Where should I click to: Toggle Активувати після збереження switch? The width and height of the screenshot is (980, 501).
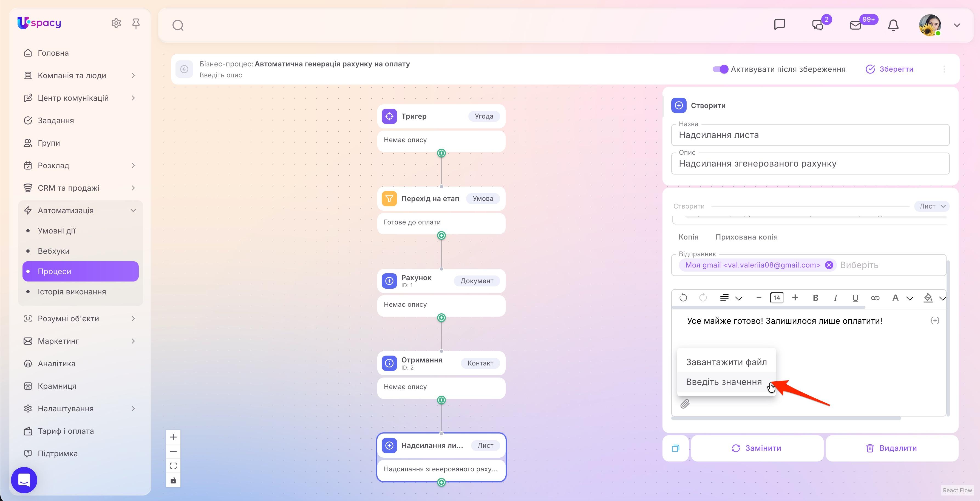click(x=720, y=69)
